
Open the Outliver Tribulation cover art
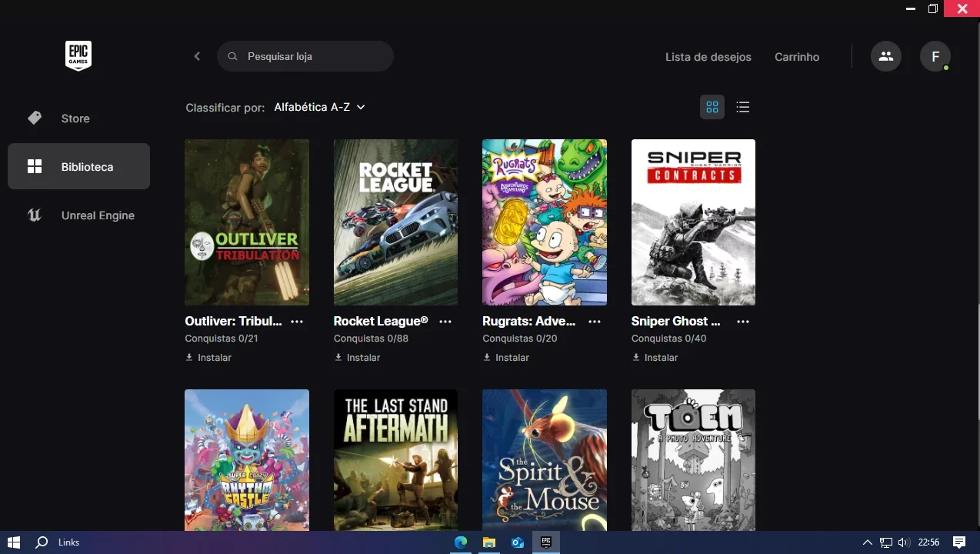coord(247,222)
